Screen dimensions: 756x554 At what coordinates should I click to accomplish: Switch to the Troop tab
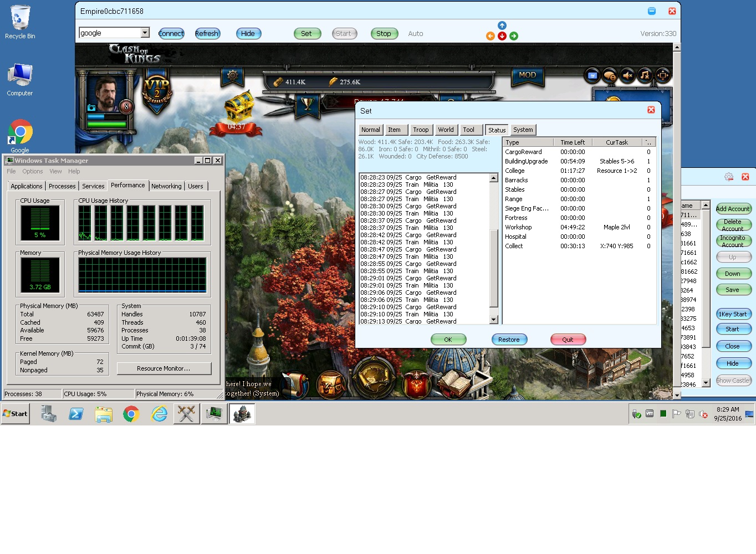pos(421,130)
